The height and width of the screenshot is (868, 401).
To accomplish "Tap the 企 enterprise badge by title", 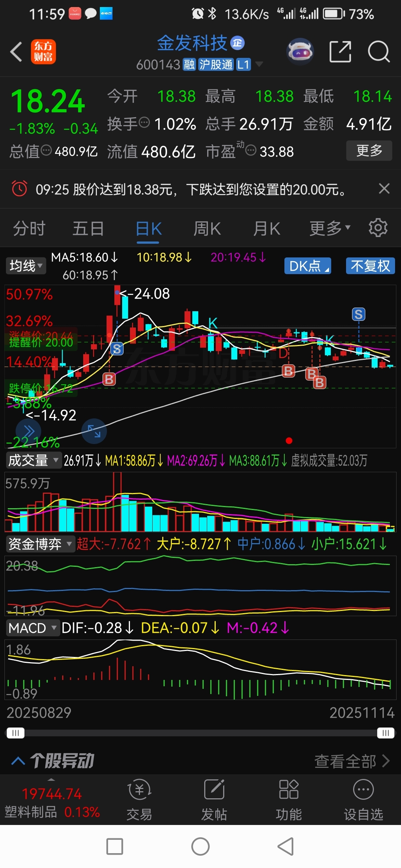I will coord(238,43).
